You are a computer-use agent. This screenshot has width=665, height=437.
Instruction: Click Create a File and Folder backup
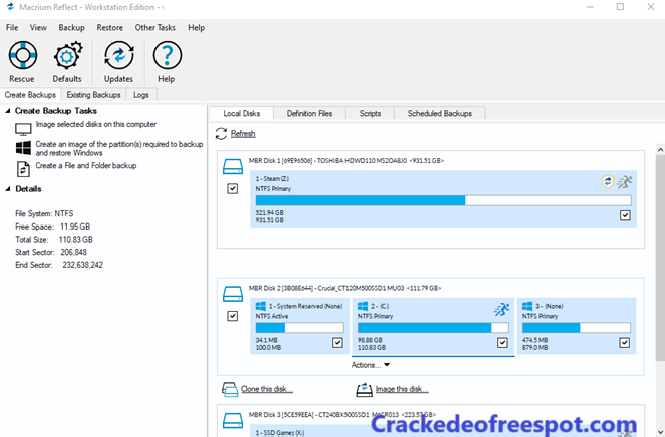[86, 165]
